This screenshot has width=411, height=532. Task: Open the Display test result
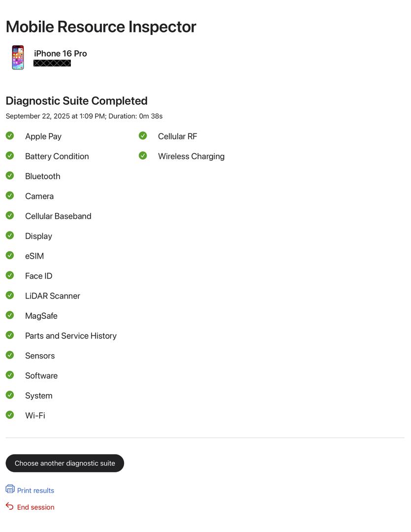point(39,236)
